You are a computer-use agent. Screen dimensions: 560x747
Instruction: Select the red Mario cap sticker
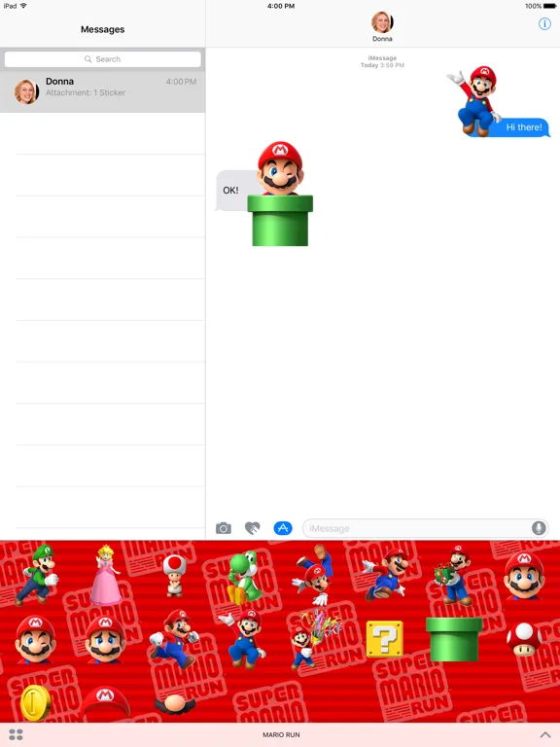coord(105,703)
